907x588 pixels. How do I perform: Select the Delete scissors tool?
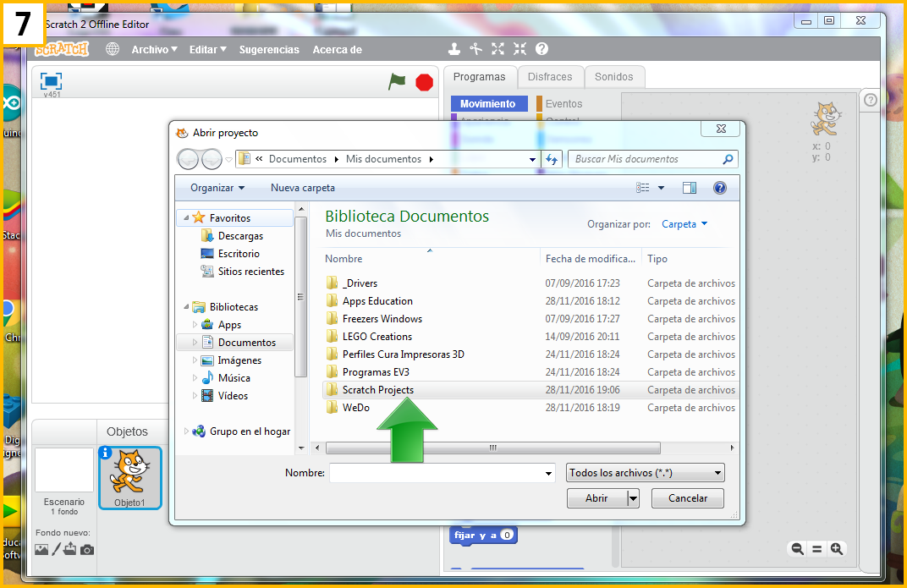(x=476, y=49)
